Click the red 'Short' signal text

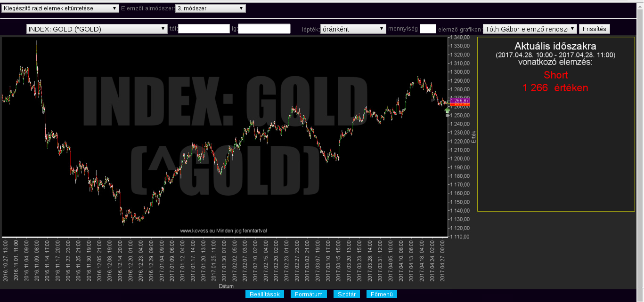[555, 75]
